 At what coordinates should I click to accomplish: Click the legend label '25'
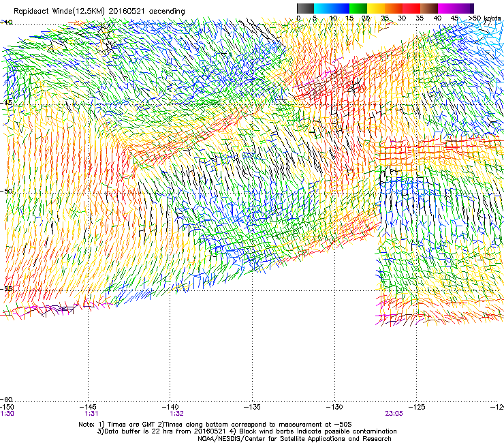(x=385, y=18)
